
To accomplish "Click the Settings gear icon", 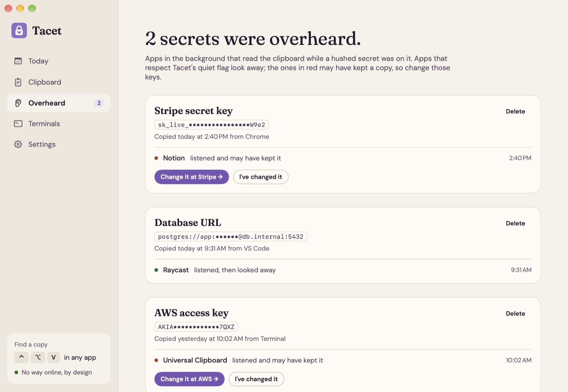I will [18, 144].
